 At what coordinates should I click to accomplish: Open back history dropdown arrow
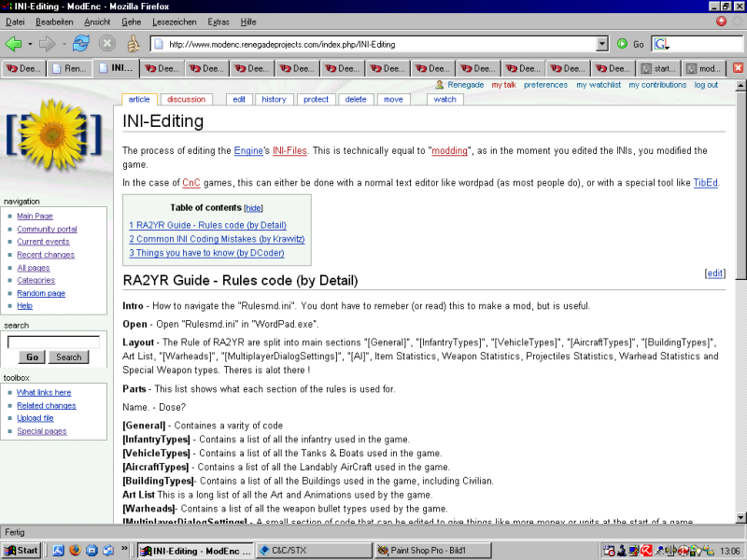coord(30,44)
